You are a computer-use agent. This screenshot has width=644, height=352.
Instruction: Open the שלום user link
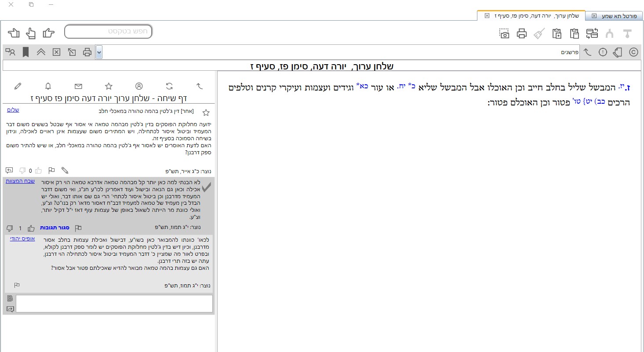[x=13, y=110]
